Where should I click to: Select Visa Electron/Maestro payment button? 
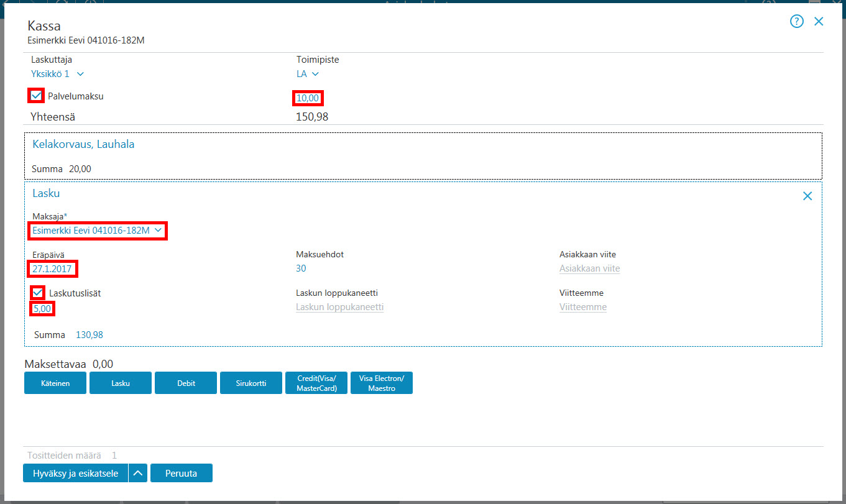pyautogui.click(x=382, y=383)
